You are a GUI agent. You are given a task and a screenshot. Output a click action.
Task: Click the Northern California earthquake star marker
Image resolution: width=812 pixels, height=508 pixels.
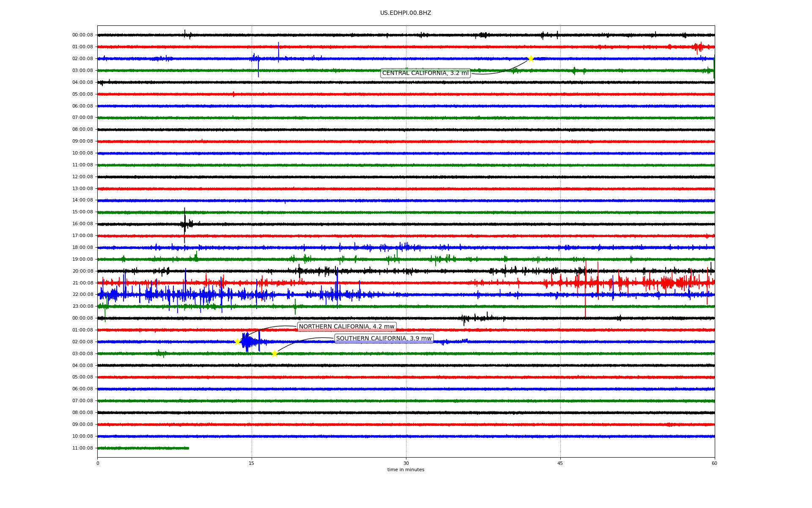click(x=237, y=342)
